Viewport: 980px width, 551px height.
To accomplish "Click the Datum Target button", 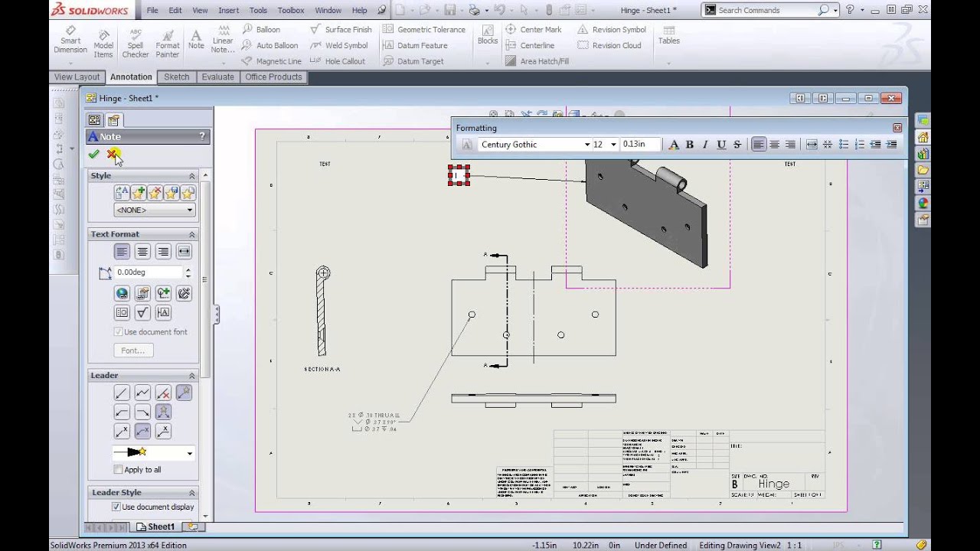I will [413, 61].
